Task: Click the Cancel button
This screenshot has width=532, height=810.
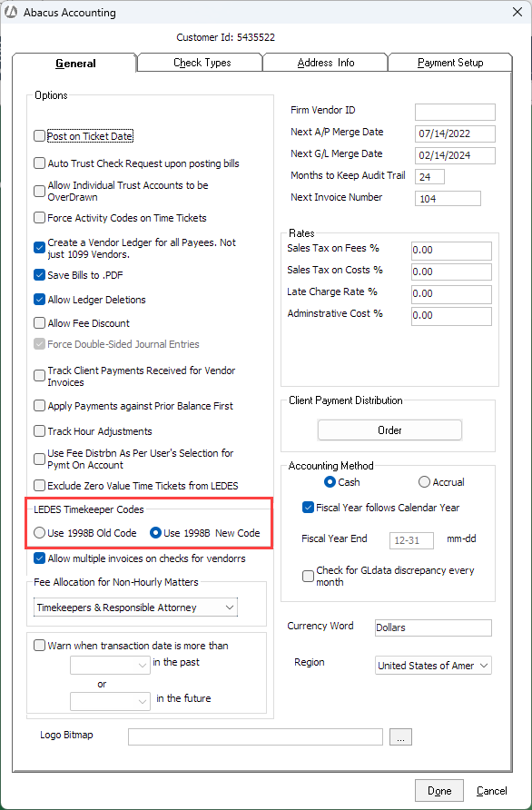Action: (492, 791)
